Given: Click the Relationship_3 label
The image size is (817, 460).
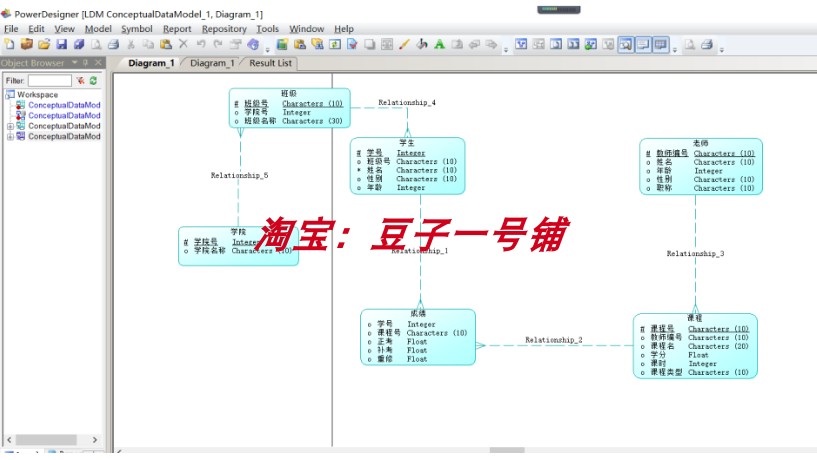Looking at the screenshot, I should 695,254.
